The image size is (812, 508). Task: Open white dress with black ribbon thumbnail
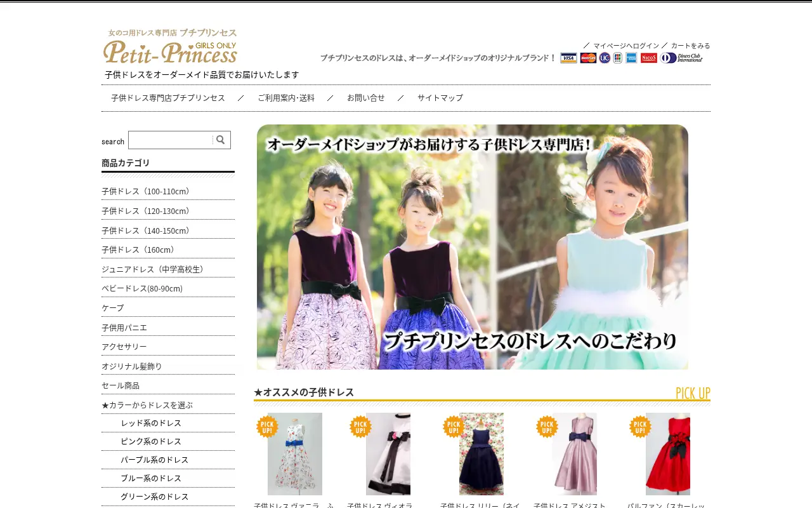388,454
